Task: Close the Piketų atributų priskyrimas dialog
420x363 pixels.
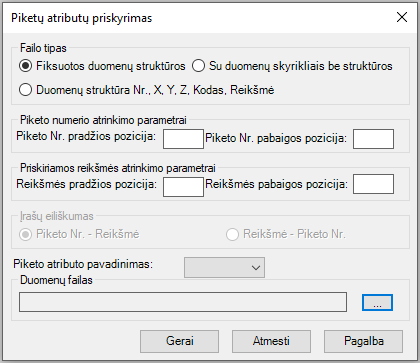Action: point(402,17)
